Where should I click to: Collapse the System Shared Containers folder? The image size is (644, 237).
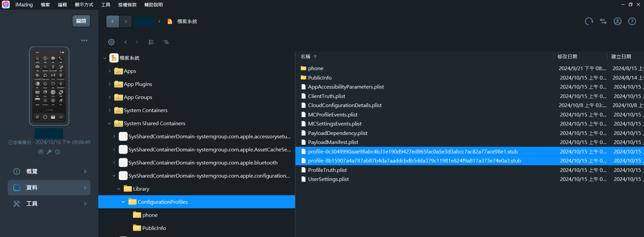(109, 124)
